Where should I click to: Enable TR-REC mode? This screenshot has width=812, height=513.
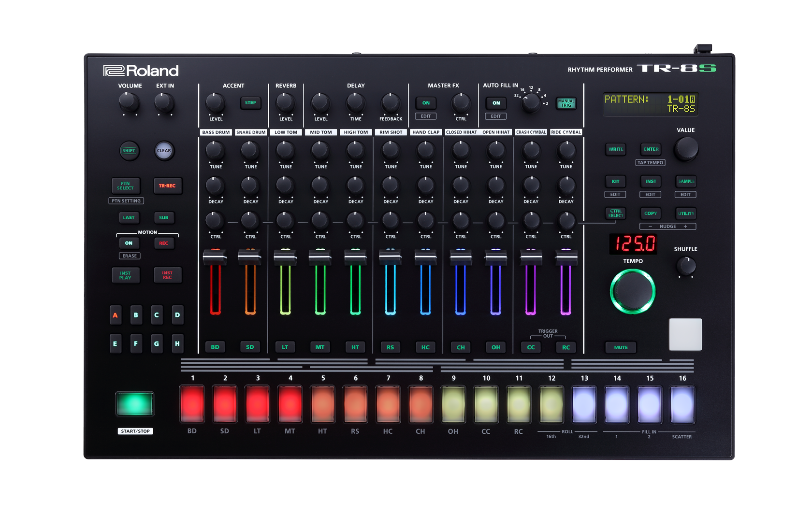coord(167,186)
